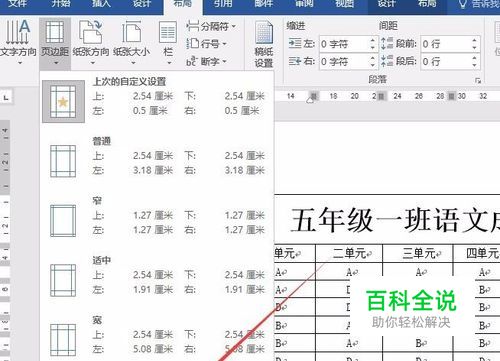Open the Paragraph (段落) dialog launcher
Screen dimensions: 500x361
478,81
